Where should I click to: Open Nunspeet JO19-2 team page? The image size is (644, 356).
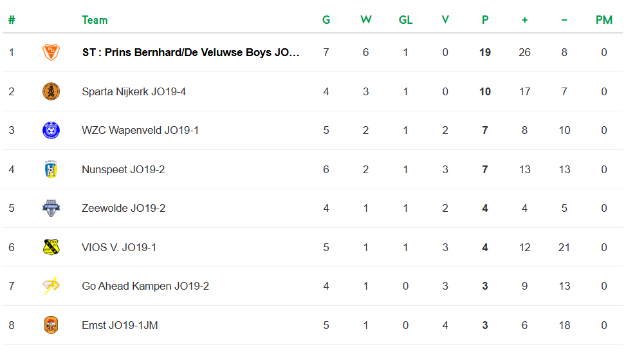pyautogui.click(x=123, y=169)
